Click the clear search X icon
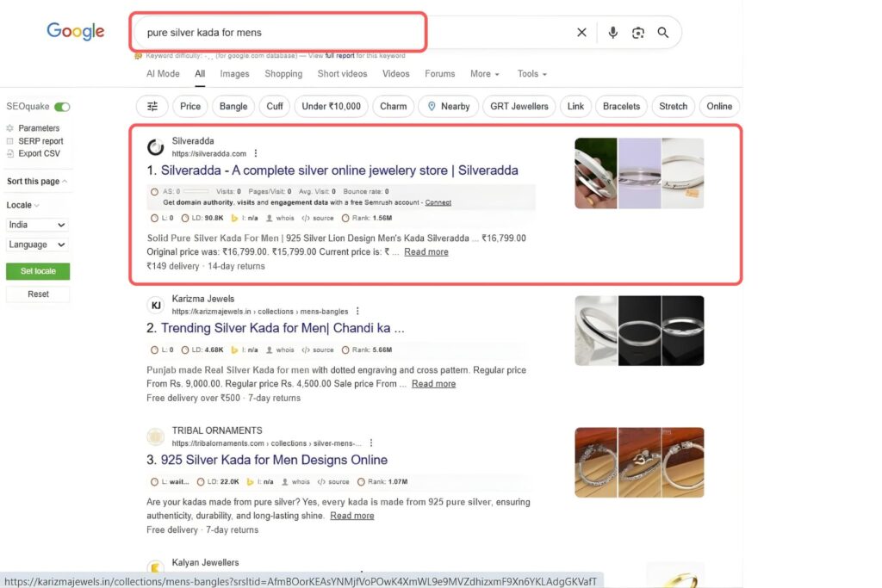Viewport: 882px width, 588px height. (581, 33)
